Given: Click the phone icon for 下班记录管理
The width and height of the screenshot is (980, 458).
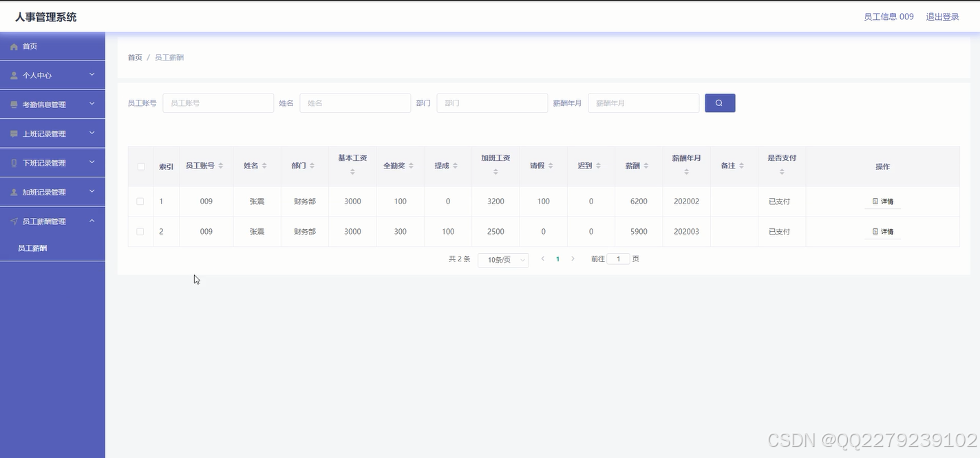Looking at the screenshot, I should tap(14, 162).
